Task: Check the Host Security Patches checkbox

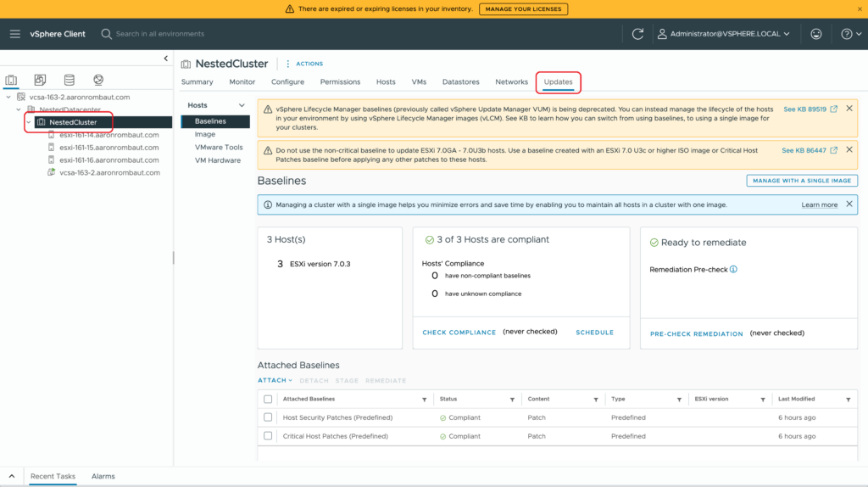Action: point(268,417)
